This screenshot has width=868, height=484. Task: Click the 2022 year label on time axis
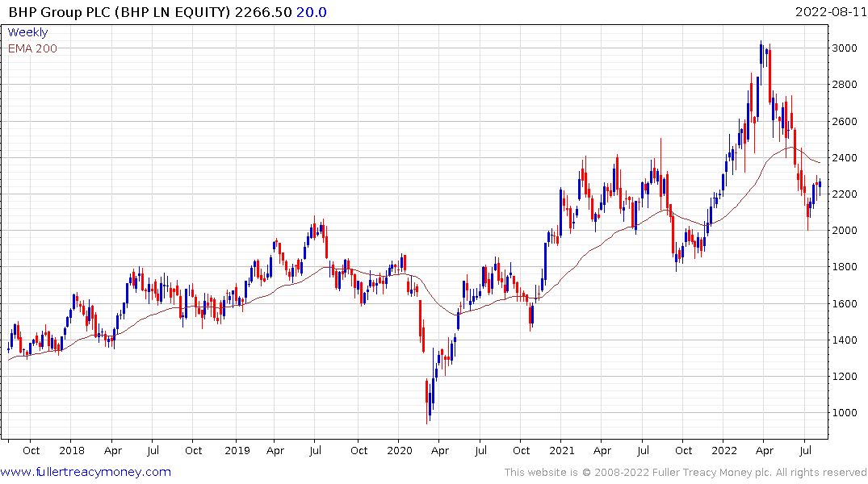click(x=724, y=450)
